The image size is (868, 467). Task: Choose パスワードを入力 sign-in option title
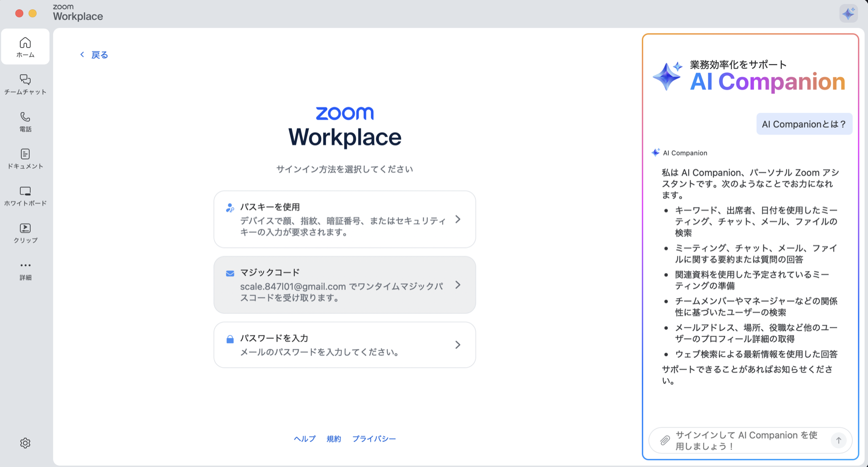tap(274, 338)
